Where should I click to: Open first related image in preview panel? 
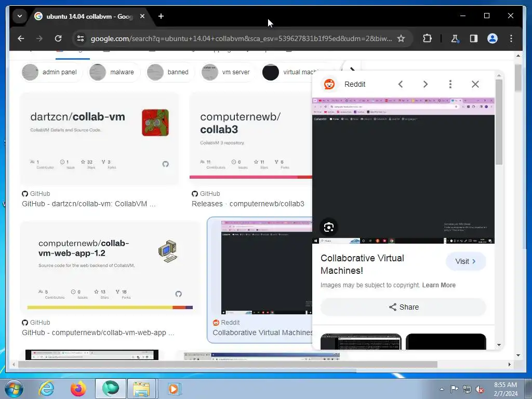click(x=361, y=341)
